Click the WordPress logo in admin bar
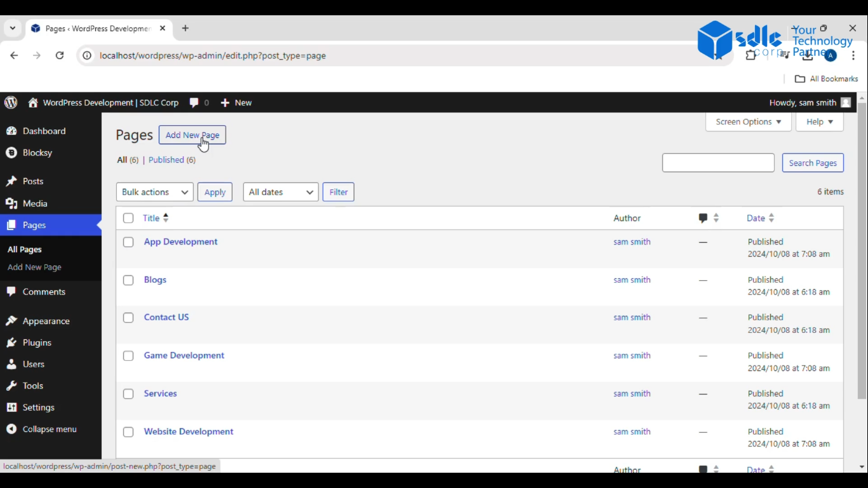The width and height of the screenshot is (868, 488). tap(11, 102)
